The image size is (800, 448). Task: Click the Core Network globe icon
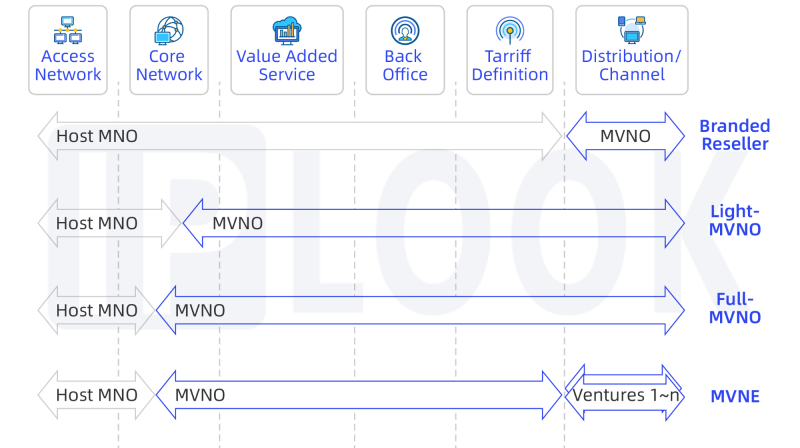click(x=169, y=30)
